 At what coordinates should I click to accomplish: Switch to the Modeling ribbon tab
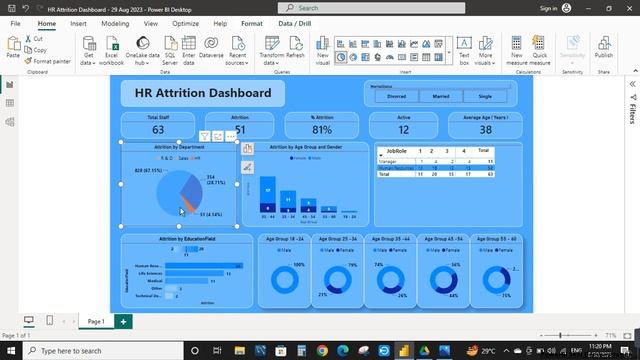[115, 24]
